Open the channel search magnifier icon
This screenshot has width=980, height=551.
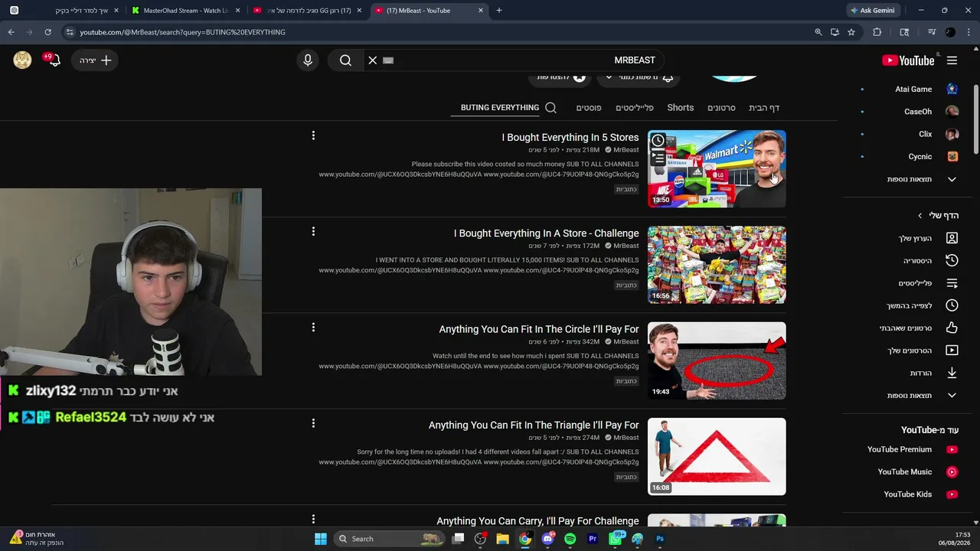click(550, 108)
